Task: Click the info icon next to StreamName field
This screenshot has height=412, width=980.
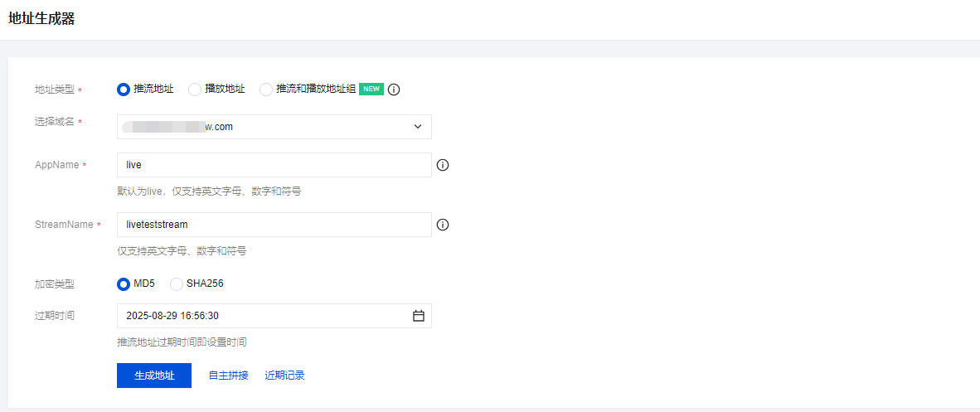Action: (x=443, y=225)
